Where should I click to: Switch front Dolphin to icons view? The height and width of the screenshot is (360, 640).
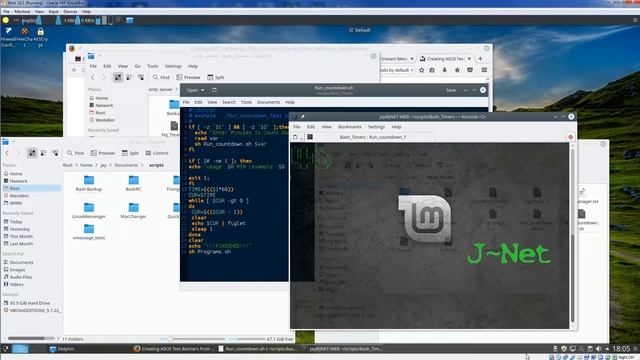32,153
